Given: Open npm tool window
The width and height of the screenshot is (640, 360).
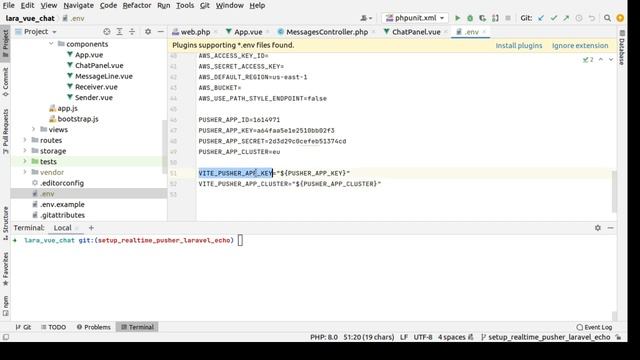Looking at the screenshot, I should [5, 306].
